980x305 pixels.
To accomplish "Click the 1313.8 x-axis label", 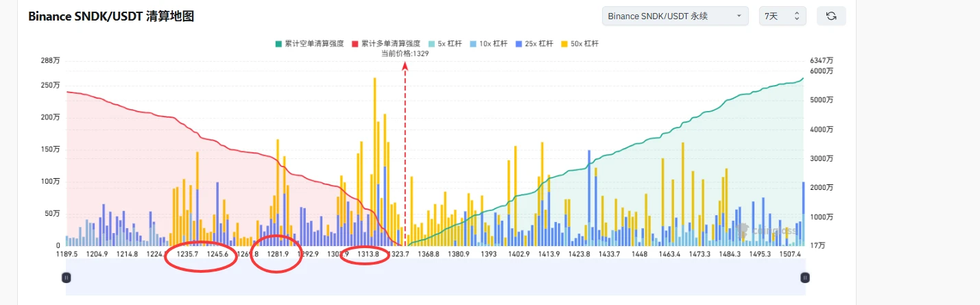I will pos(368,254).
